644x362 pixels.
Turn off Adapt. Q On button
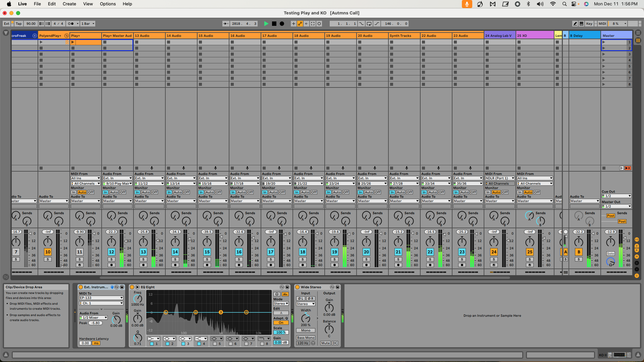pos(281,323)
